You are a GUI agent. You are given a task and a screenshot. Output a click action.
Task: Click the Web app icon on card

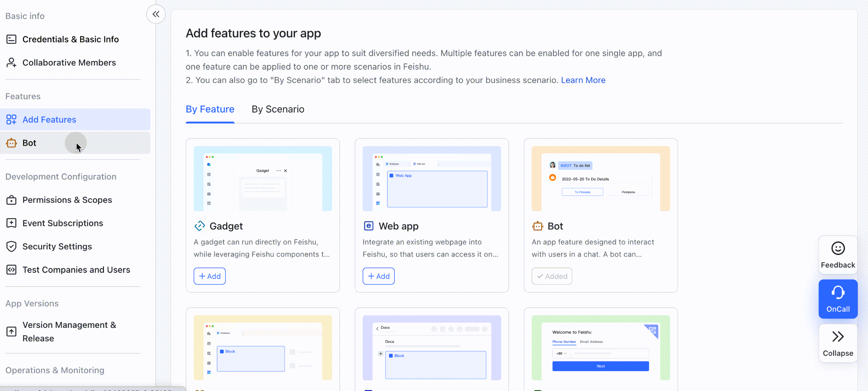coord(368,226)
